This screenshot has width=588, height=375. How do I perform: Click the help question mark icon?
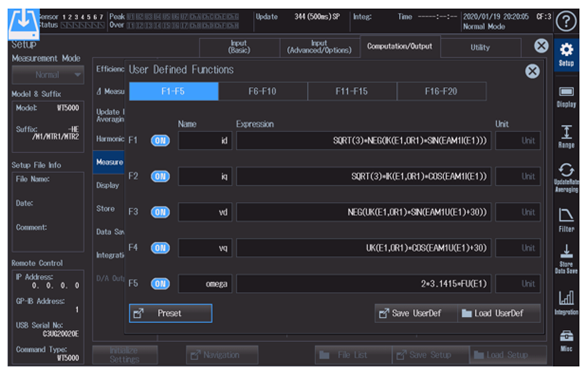click(x=566, y=22)
